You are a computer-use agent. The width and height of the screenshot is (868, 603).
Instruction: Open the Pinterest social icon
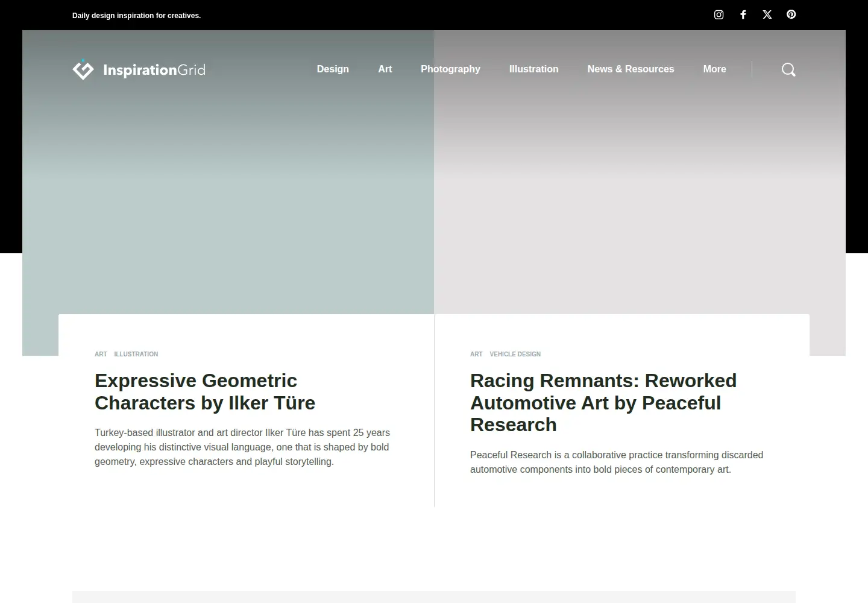tap(791, 14)
